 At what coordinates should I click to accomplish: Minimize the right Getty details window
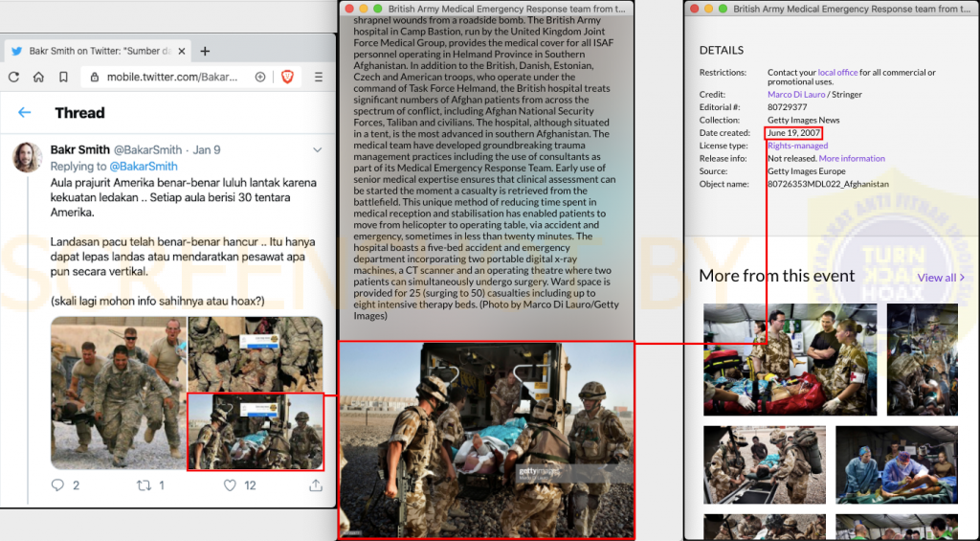(708, 9)
